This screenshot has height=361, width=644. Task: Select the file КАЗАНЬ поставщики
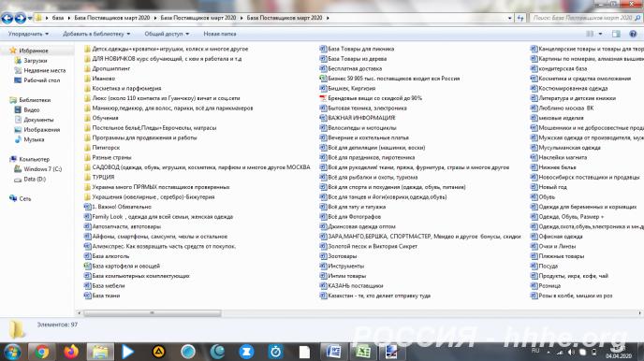click(x=356, y=286)
